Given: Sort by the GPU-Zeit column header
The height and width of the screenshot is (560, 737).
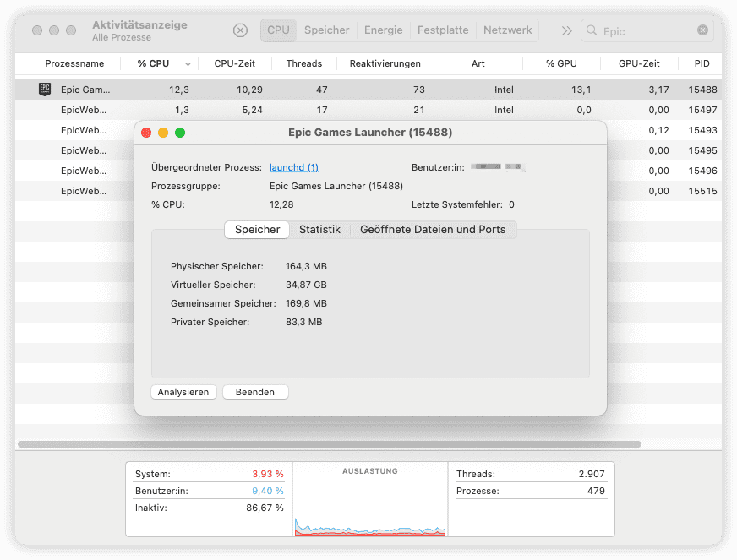Looking at the screenshot, I should (x=639, y=63).
